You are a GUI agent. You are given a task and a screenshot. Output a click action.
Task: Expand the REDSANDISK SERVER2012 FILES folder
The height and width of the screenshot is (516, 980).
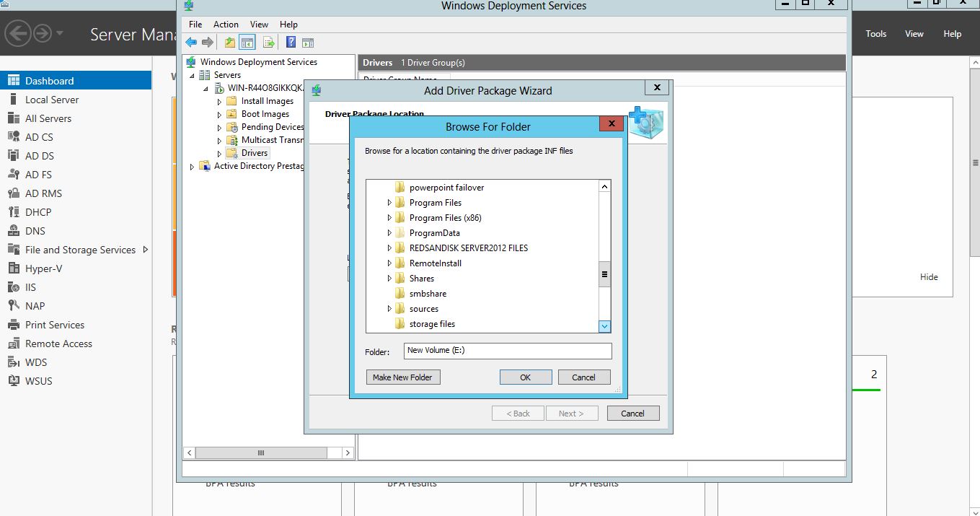click(390, 248)
